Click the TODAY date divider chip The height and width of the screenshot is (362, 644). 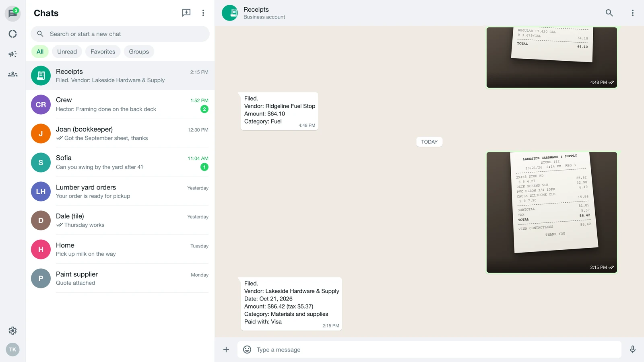tap(429, 142)
